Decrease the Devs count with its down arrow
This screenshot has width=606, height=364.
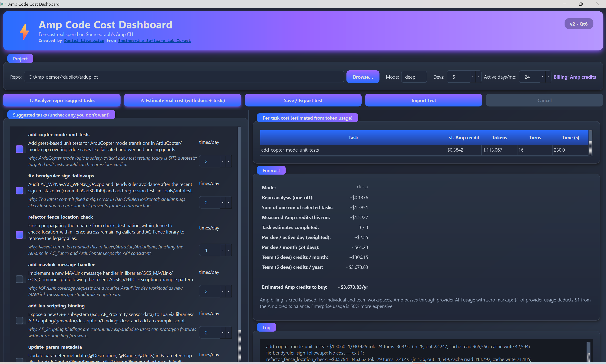pos(478,77)
